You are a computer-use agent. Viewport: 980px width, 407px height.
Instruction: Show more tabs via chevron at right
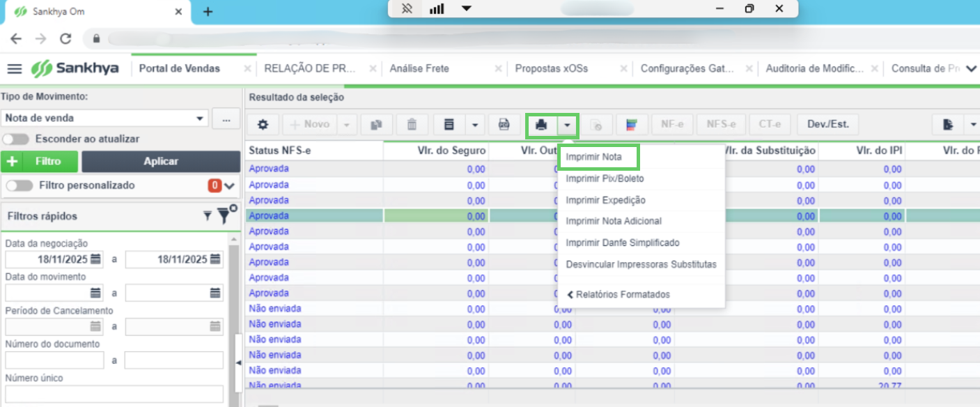971,68
